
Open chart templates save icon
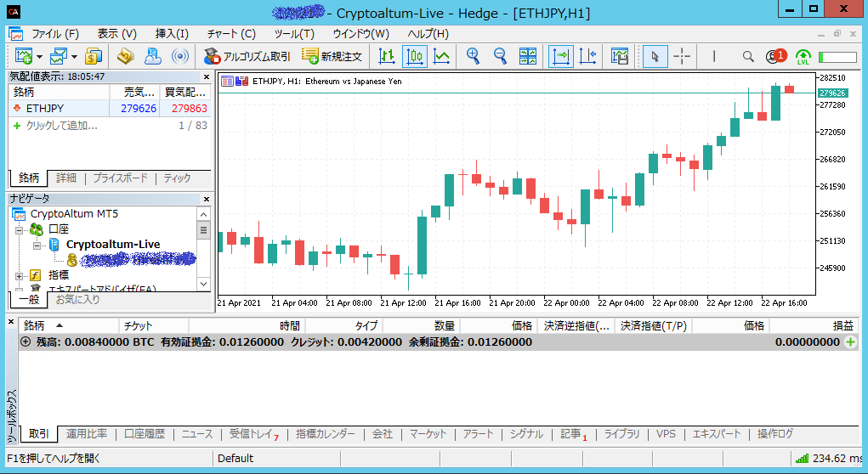click(620, 56)
